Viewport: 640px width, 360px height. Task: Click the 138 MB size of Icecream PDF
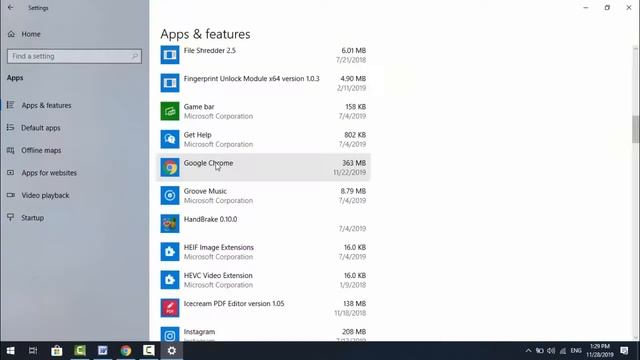(354, 304)
